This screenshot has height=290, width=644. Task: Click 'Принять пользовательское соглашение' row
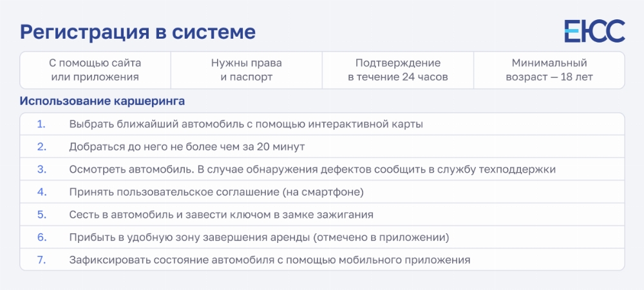(322, 192)
